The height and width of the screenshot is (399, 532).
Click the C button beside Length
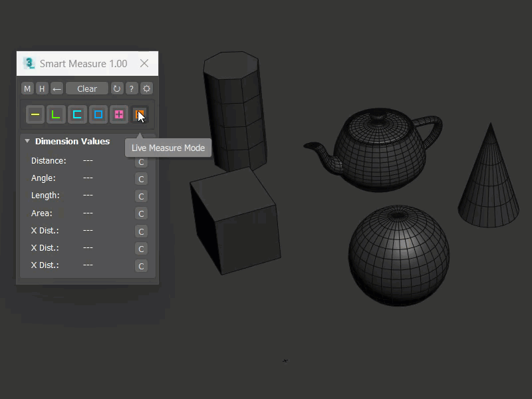[x=140, y=196]
